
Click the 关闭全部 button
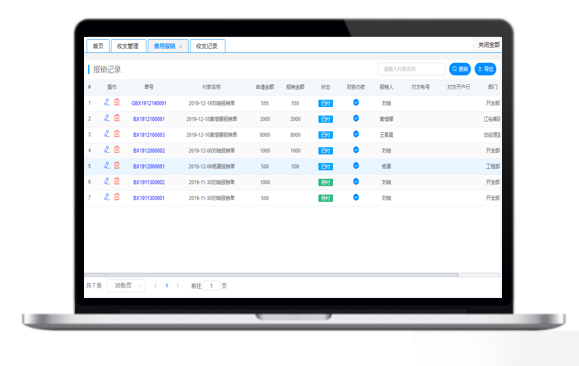pos(488,45)
